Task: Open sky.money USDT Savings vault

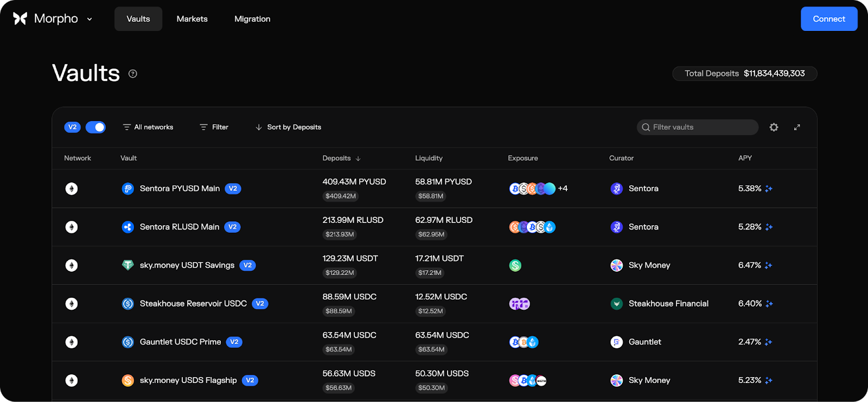Action: (187, 265)
